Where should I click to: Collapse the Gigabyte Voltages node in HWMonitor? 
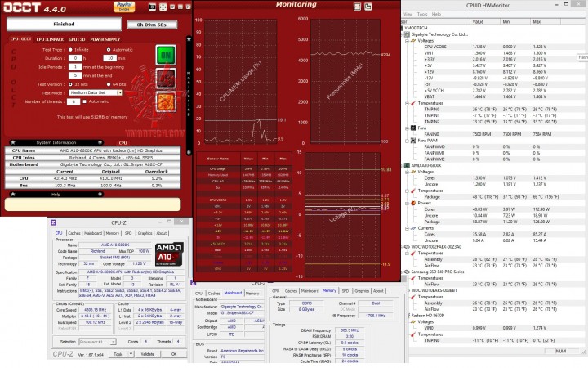pos(407,41)
